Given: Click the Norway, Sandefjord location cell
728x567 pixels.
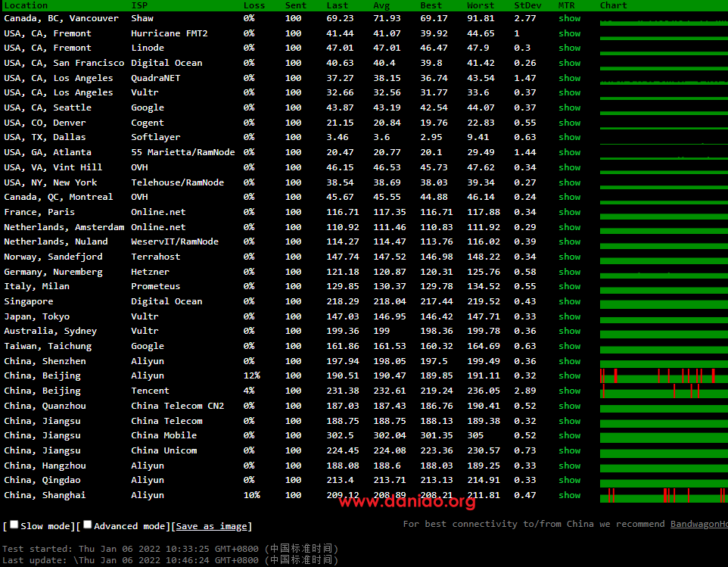Looking at the screenshot, I should coord(53,257).
